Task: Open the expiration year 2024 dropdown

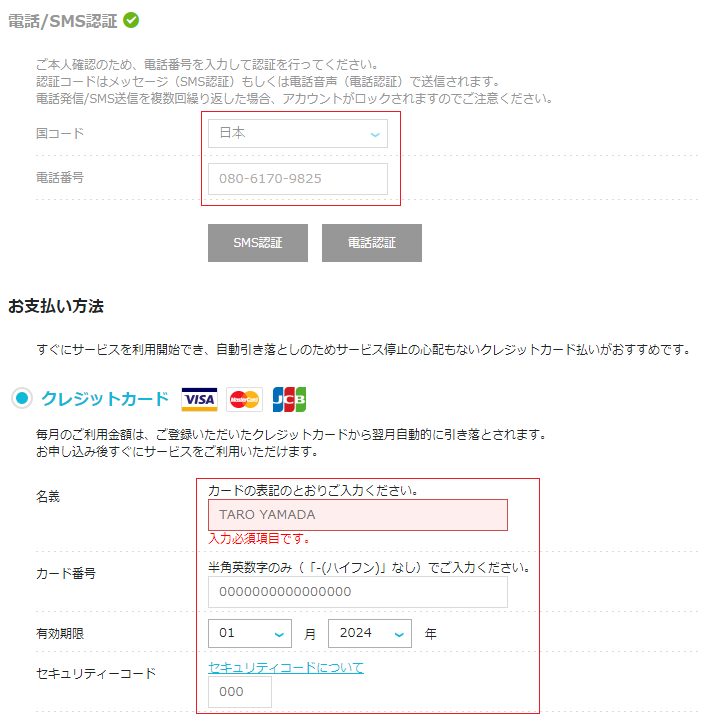Action: click(x=369, y=633)
